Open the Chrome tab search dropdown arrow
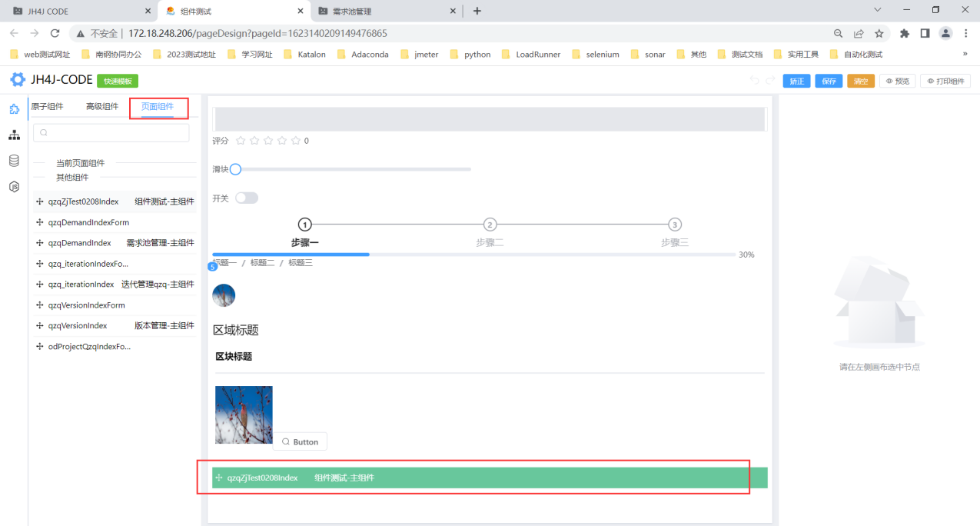The height and width of the screenshot is (526, 980). coord(878,10)
